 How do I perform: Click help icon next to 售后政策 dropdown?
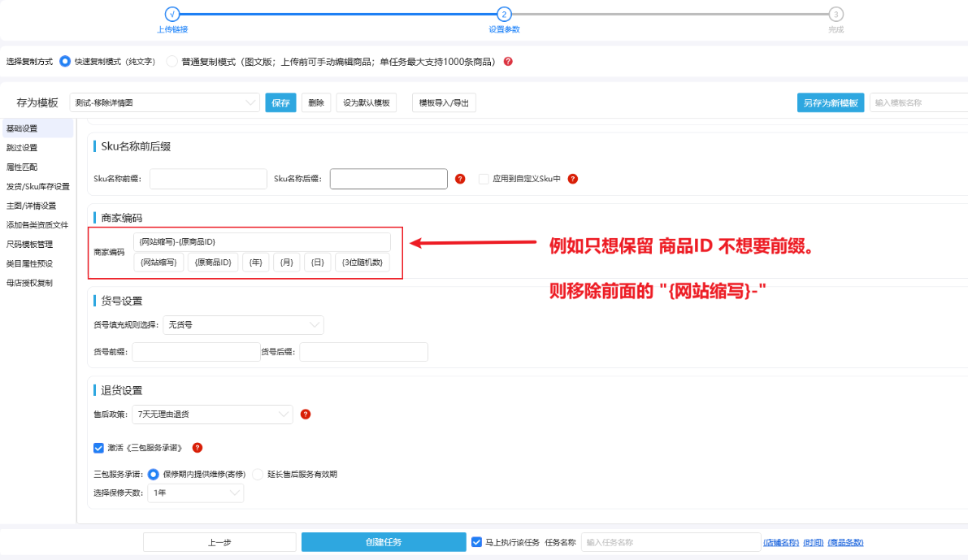[306, 415]
